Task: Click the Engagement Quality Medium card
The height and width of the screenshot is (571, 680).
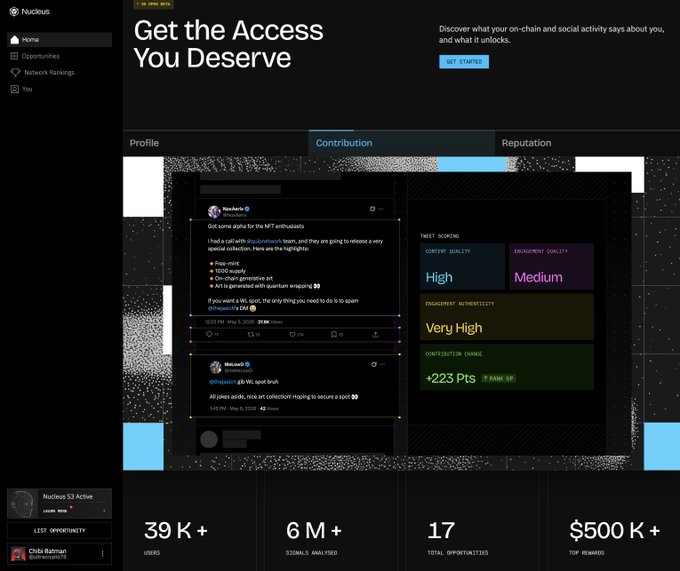Action: pos(551,266)
